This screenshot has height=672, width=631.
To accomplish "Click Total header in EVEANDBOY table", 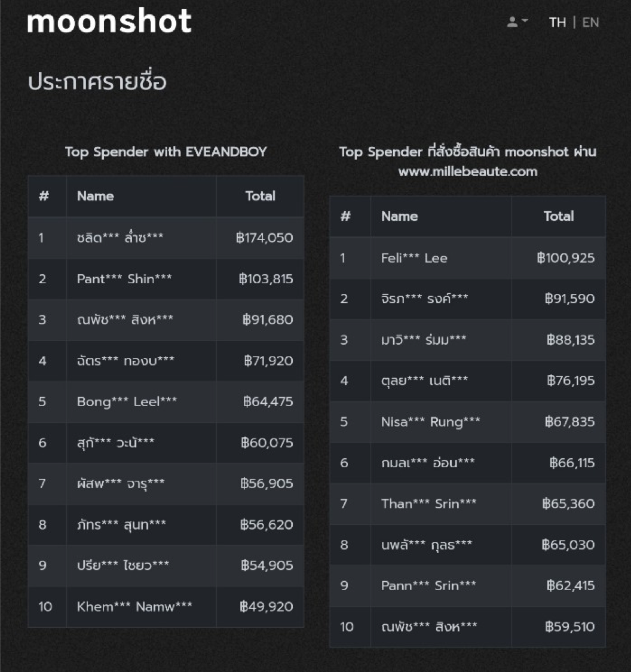I will (x=260, y=197).
